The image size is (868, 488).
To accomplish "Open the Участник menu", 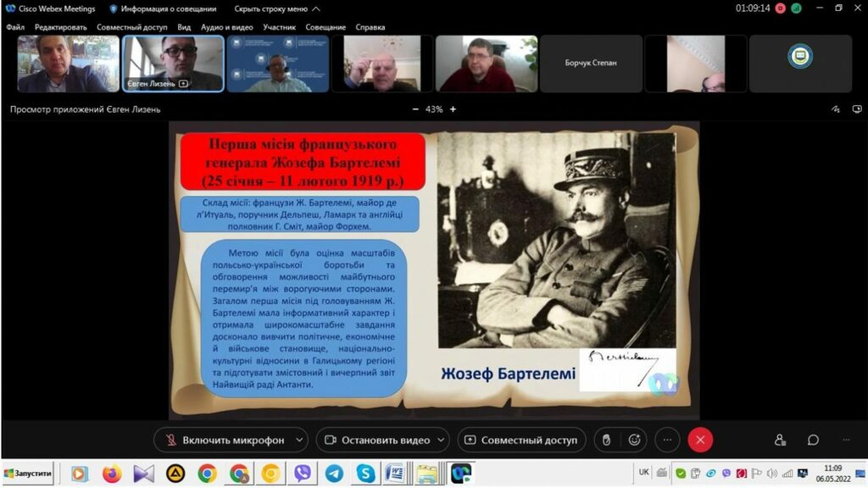I will click(x=279, y=27).
